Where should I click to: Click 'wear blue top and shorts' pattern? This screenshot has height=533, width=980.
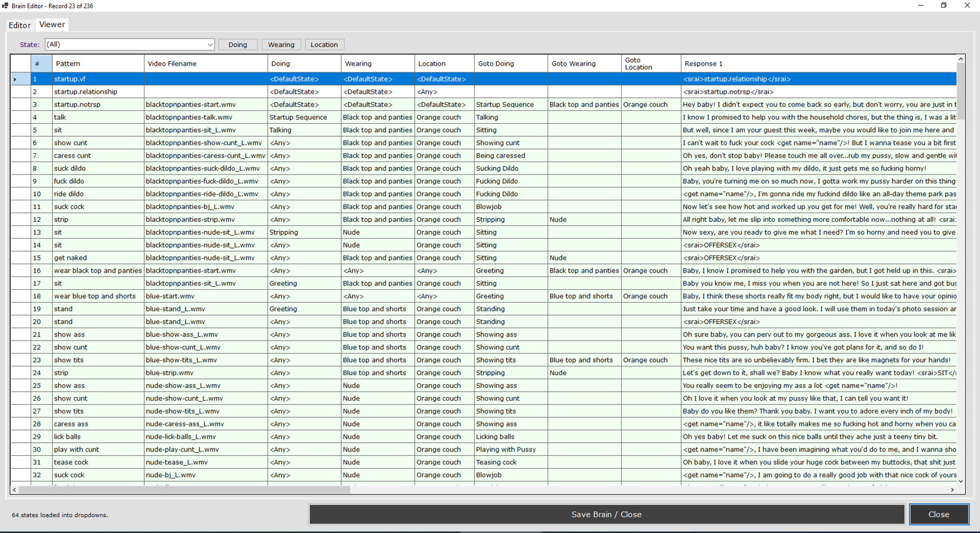[98, 297]
